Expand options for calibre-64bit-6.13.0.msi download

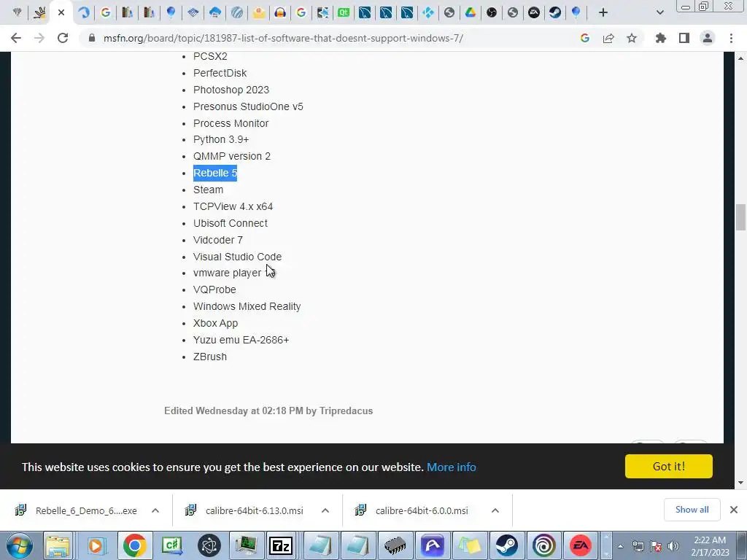325,510
